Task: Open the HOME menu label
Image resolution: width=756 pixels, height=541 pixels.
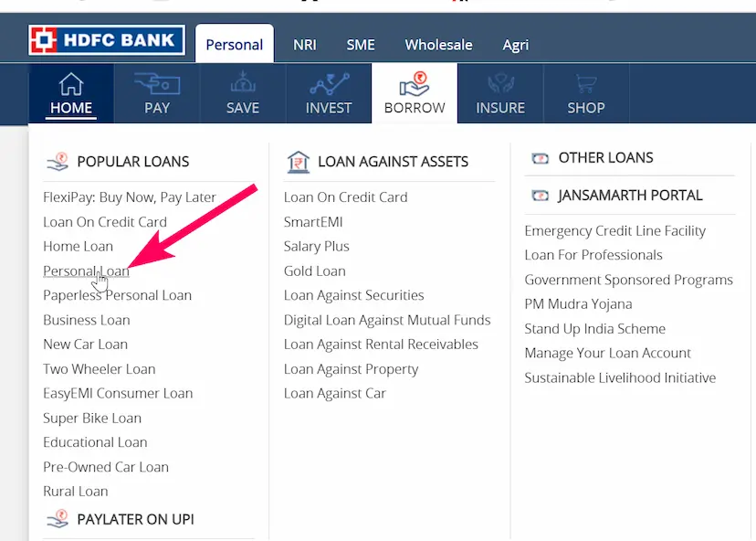Action: coord(71,108)
